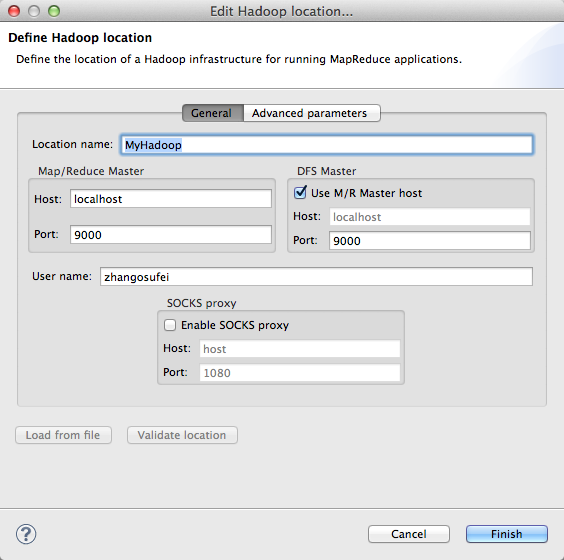The width and height of the screenshot is (564, 560).
Task: Cancel the Hadoop location dialog
Action: coord(409,534)
